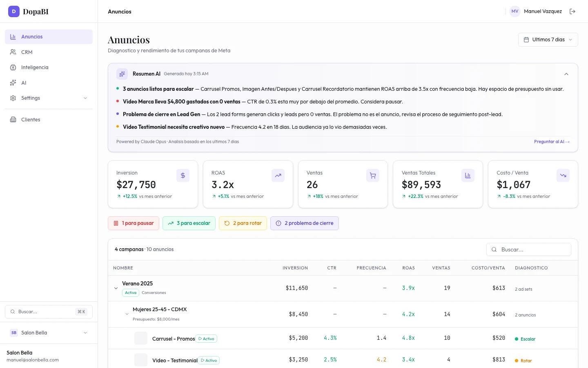Click the calendar icon in date selector

coord(526,40)
